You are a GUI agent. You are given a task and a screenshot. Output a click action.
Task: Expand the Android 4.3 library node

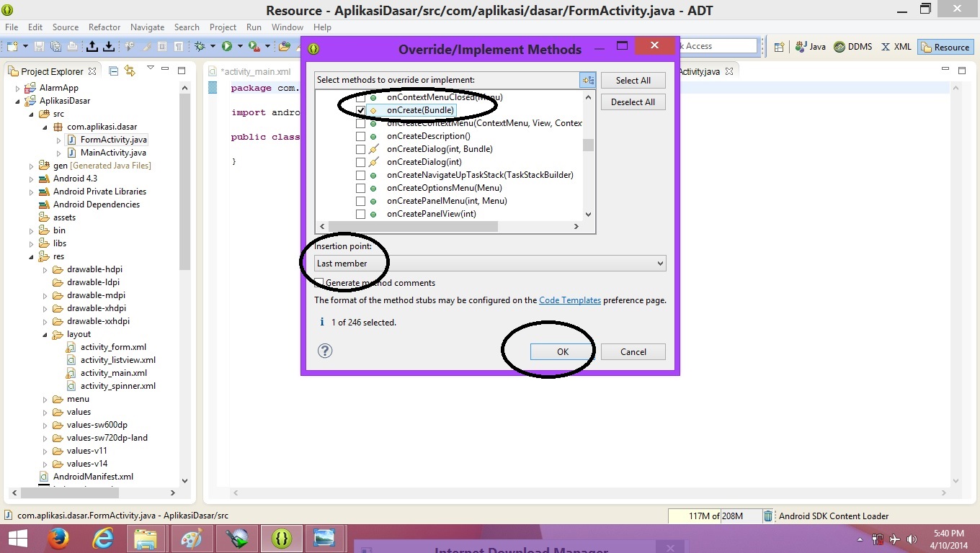pos(32,179)
